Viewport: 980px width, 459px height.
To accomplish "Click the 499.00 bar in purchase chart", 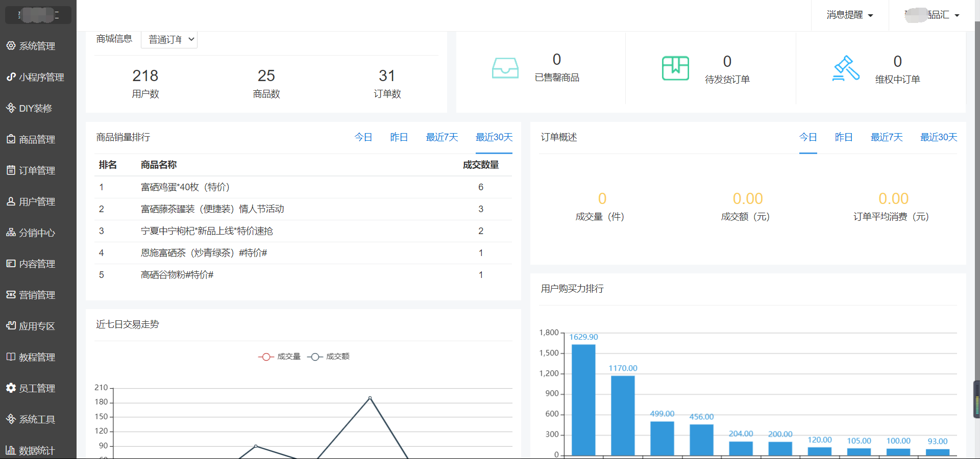I will (x=662, y=439).
